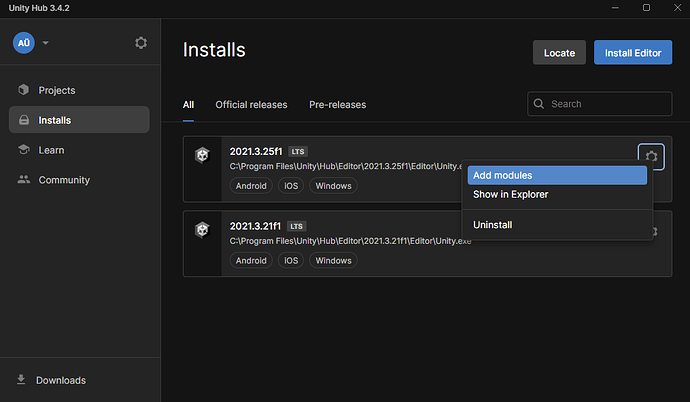Click the AU account avatar

click(x=23, y=43)
